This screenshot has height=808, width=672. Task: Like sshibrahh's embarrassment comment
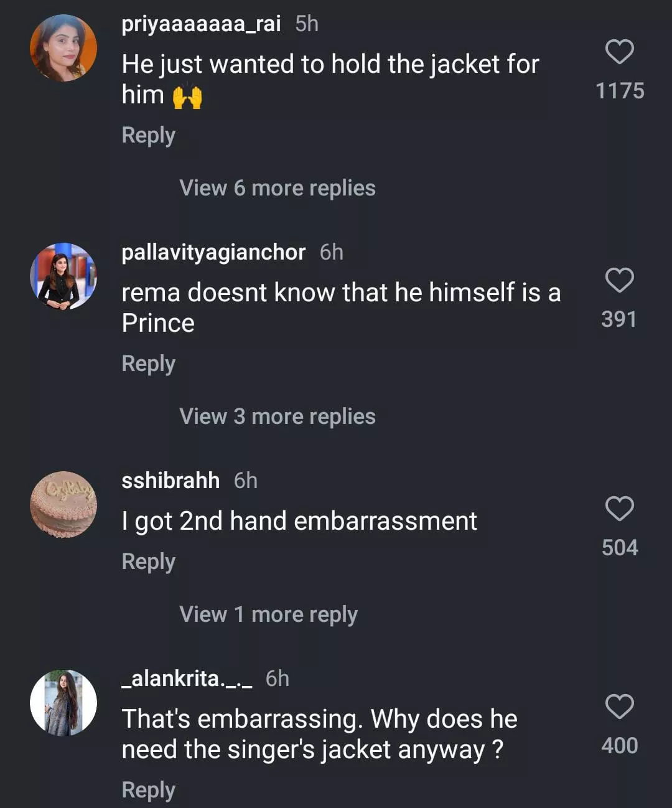click(x=619, y=509)
